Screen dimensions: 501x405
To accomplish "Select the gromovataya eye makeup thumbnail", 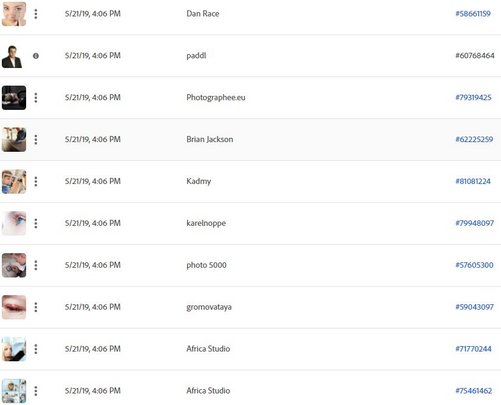I will pyautogui.click(x=14, y=307).
